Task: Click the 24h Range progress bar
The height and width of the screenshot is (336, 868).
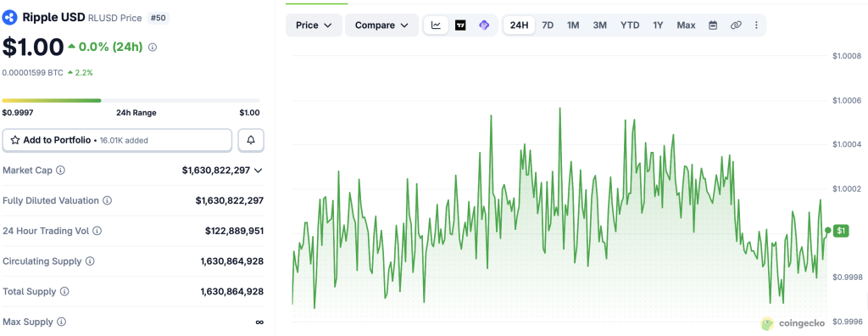Action: 131,100
